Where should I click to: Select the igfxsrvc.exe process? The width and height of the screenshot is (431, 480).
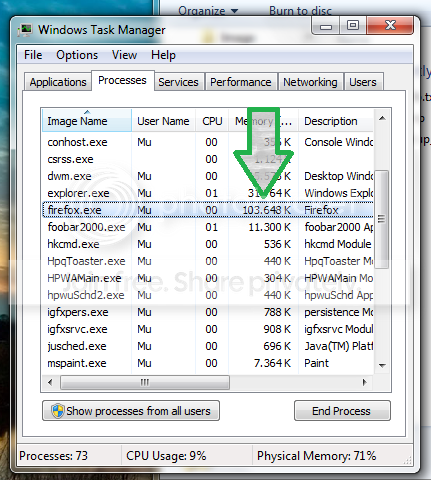click(x=208, y=329)
